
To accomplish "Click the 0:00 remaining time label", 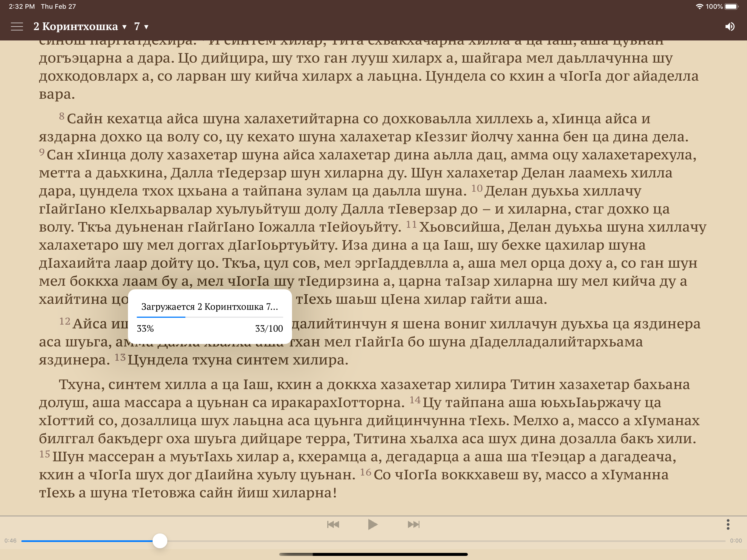I will tap(736, 540).
